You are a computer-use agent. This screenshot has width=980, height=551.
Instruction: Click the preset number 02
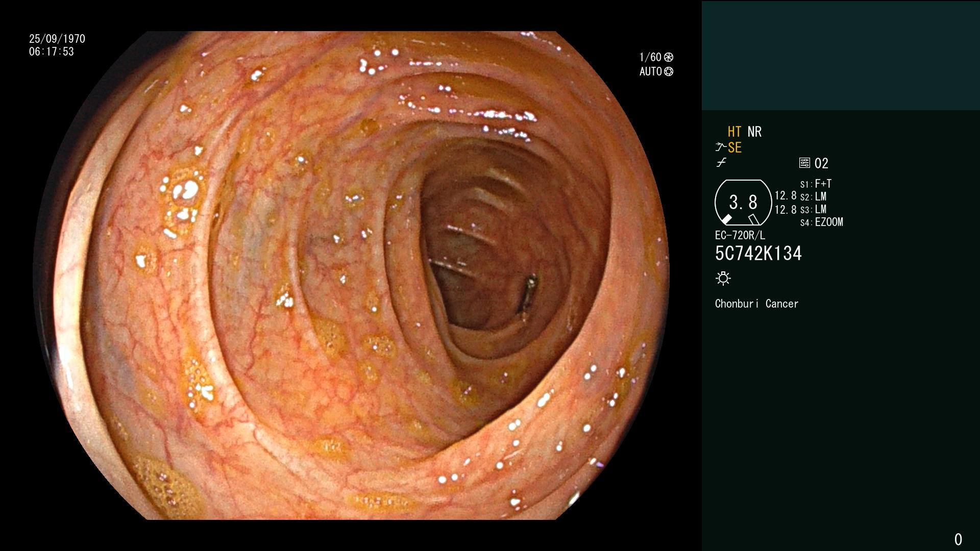click(821, 163)
